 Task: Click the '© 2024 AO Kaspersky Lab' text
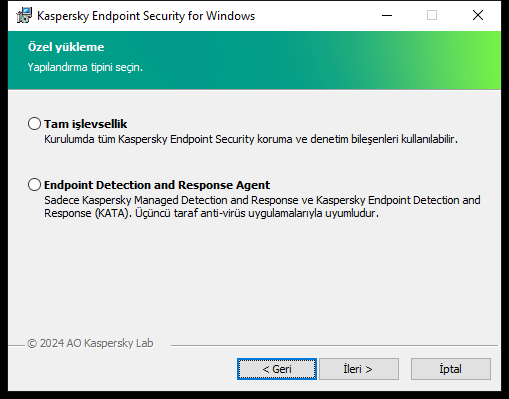click(x=90, y=343)
